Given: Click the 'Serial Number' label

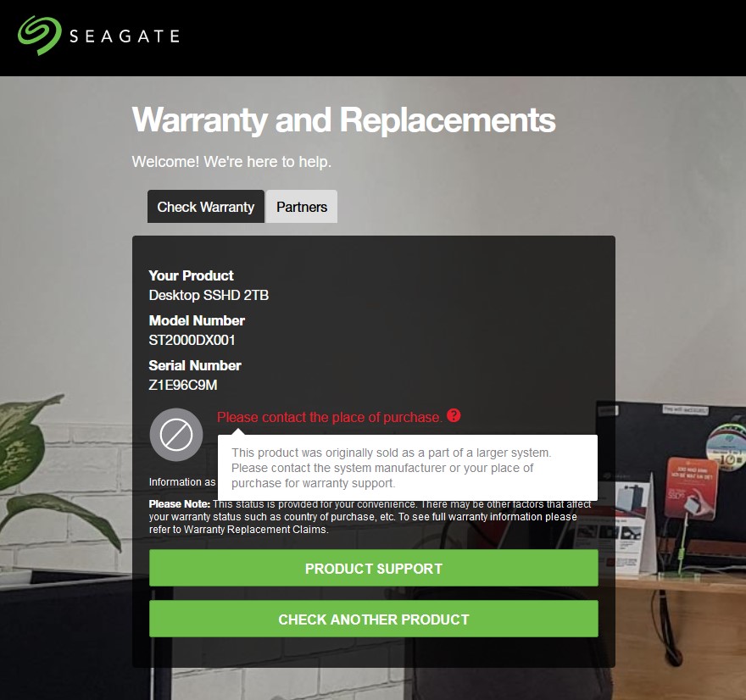Looking at the screenshot, I should 195,366.
